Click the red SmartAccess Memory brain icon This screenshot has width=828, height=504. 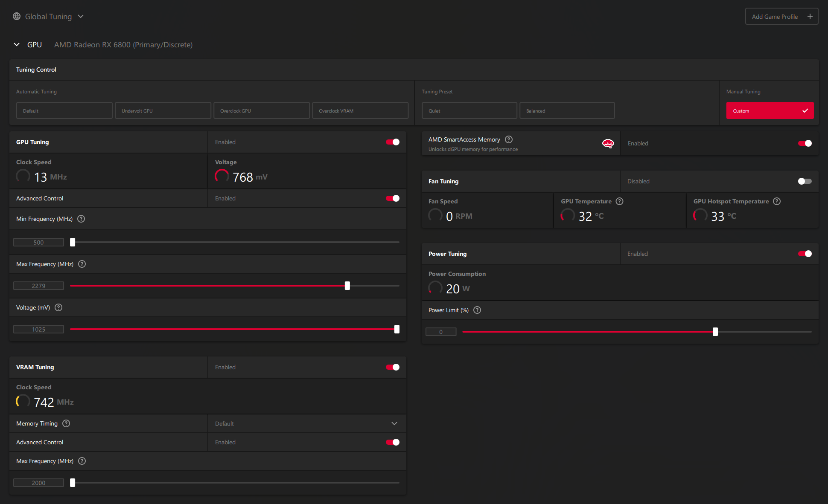click(x=608, y=144)
